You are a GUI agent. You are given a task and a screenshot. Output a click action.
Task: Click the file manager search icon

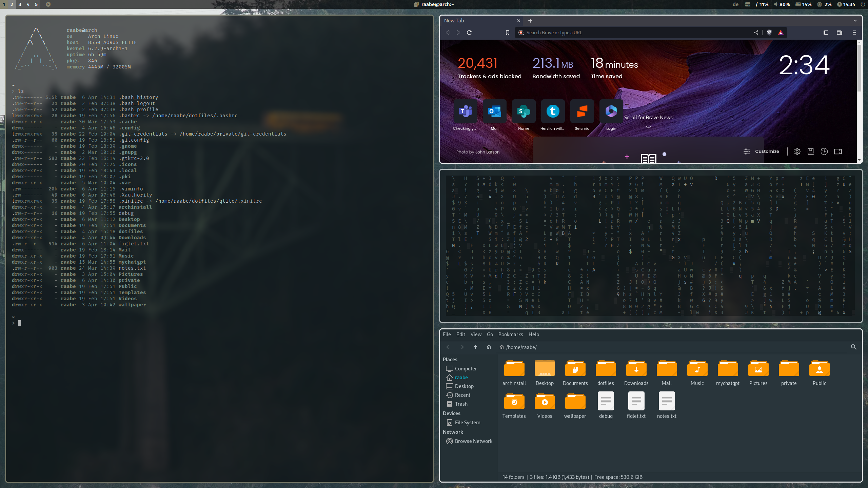point(853,347)
